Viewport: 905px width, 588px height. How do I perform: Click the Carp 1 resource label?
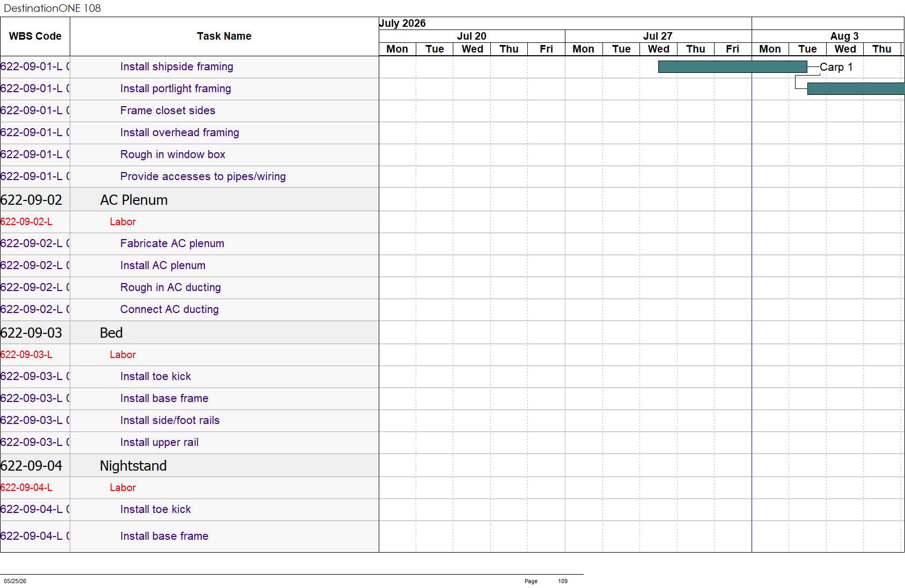coord(836,67)
